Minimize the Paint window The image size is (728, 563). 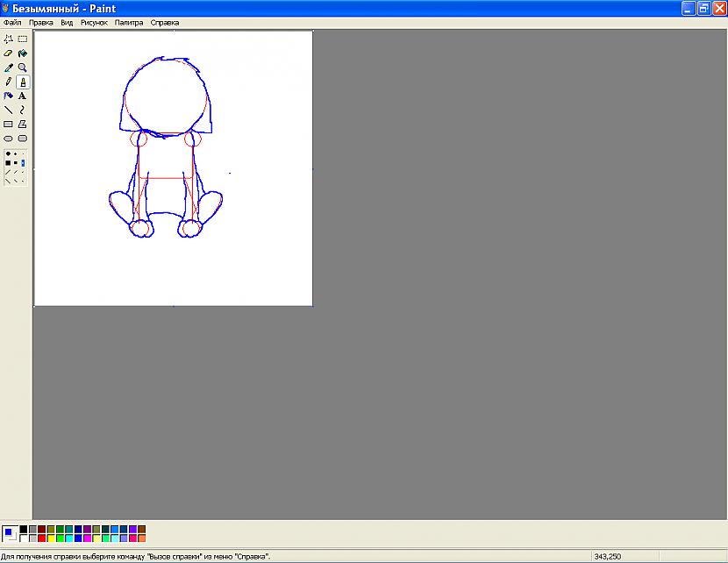tap(689, 9)
